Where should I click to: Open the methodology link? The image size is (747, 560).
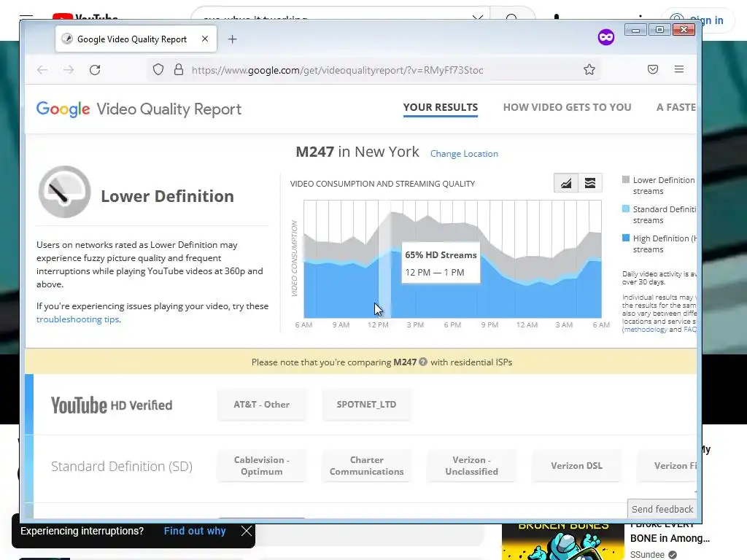tap(646, 330)
